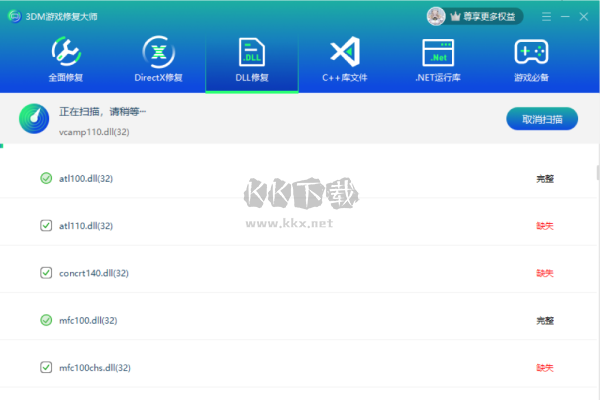Click the user avatar picture
The height and width of the screenshot is (400, 600).
pos(436,16)
